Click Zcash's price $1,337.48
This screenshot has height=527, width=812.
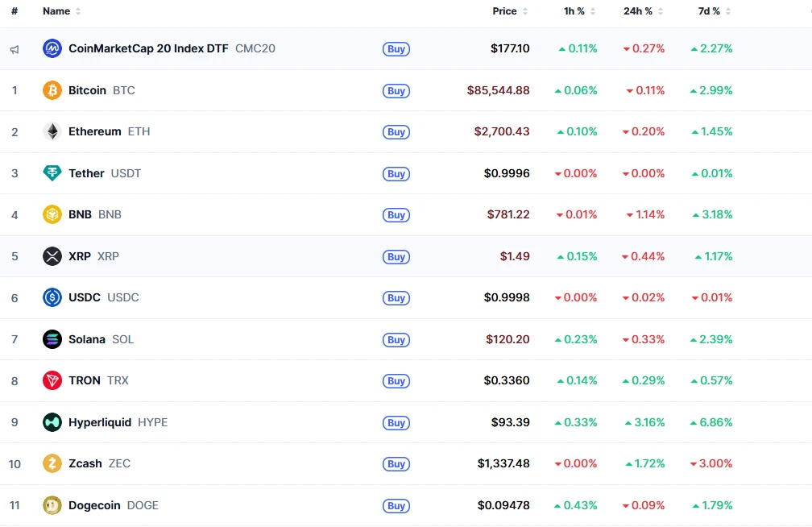(x=503, y=463)
